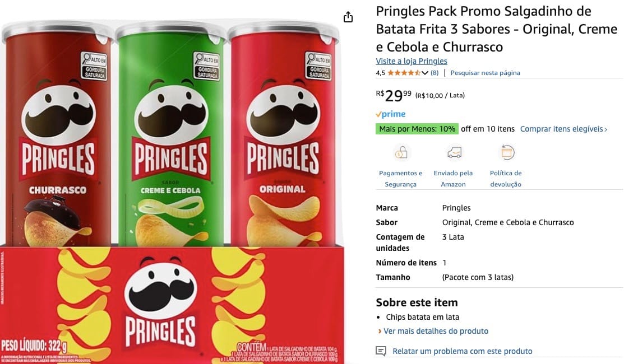The height and width of the screenshot is (364, 624).
Task: Click the star rating icons
Action: 404,73
